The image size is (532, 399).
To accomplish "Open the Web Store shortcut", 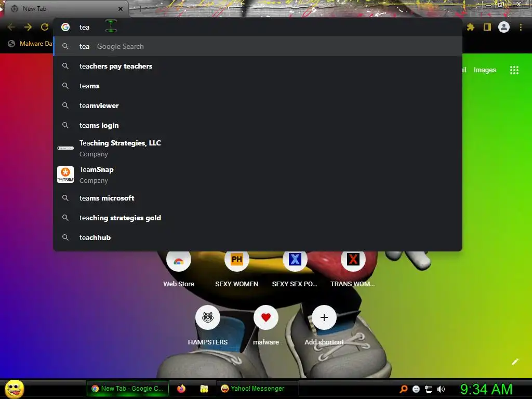I will (179, 268).
